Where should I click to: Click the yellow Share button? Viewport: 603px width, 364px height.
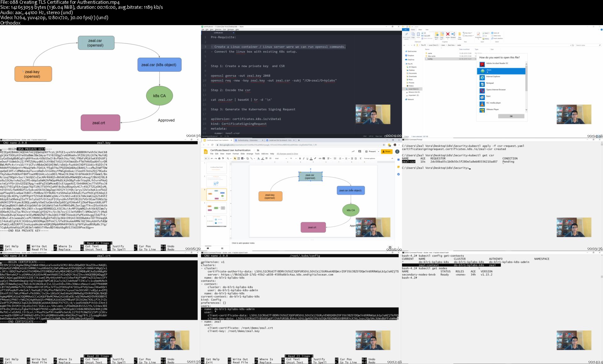click(387, 151)
